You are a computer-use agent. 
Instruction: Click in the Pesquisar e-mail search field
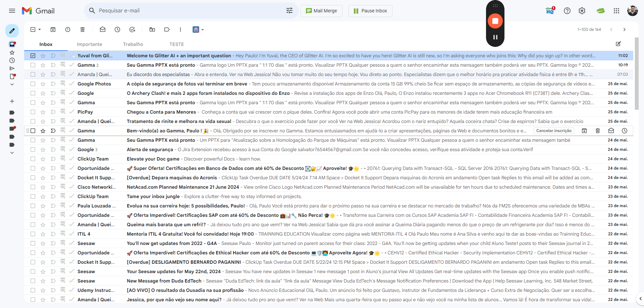click(191, 11)
